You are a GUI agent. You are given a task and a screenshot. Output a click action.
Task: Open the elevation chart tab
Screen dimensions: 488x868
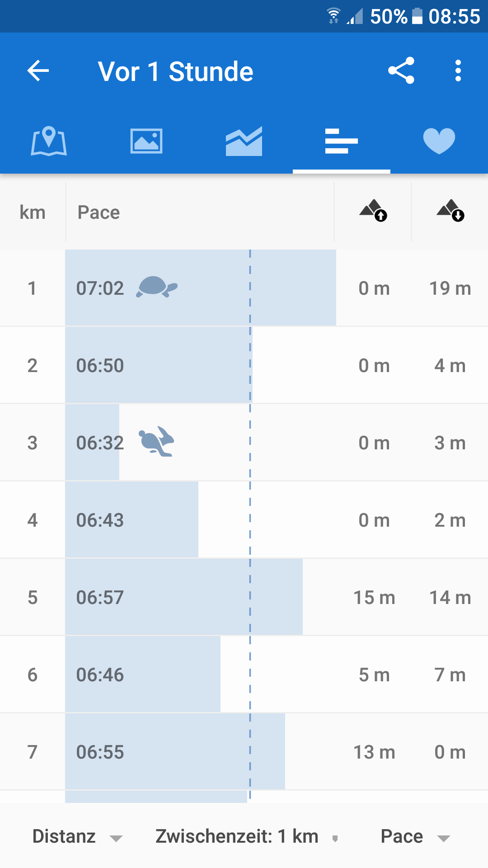pos(244,141)
